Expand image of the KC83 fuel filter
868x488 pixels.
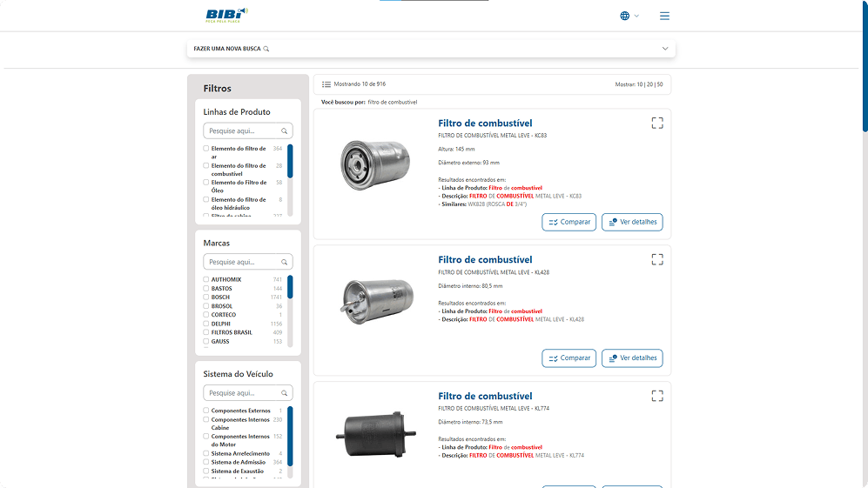point(657,123)
